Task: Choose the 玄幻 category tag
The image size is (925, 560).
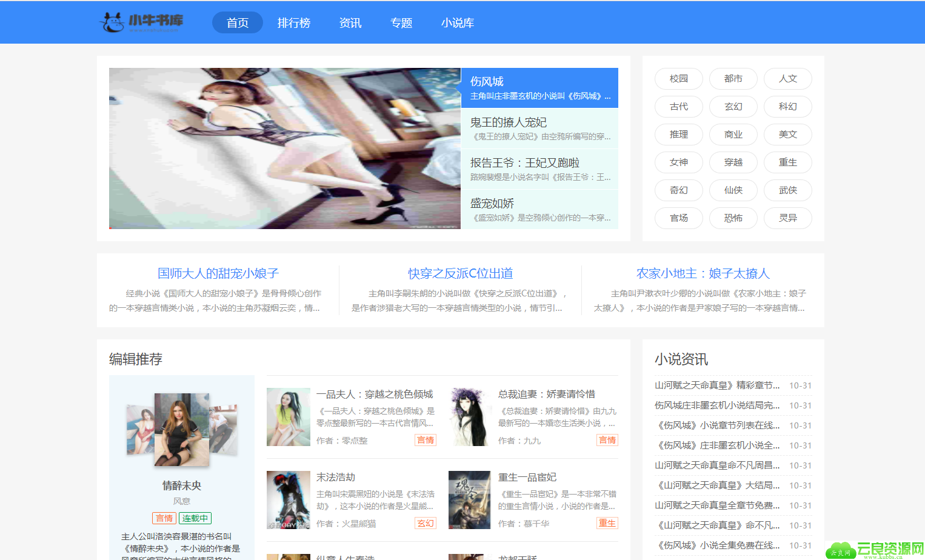Action: coord(733,107)
